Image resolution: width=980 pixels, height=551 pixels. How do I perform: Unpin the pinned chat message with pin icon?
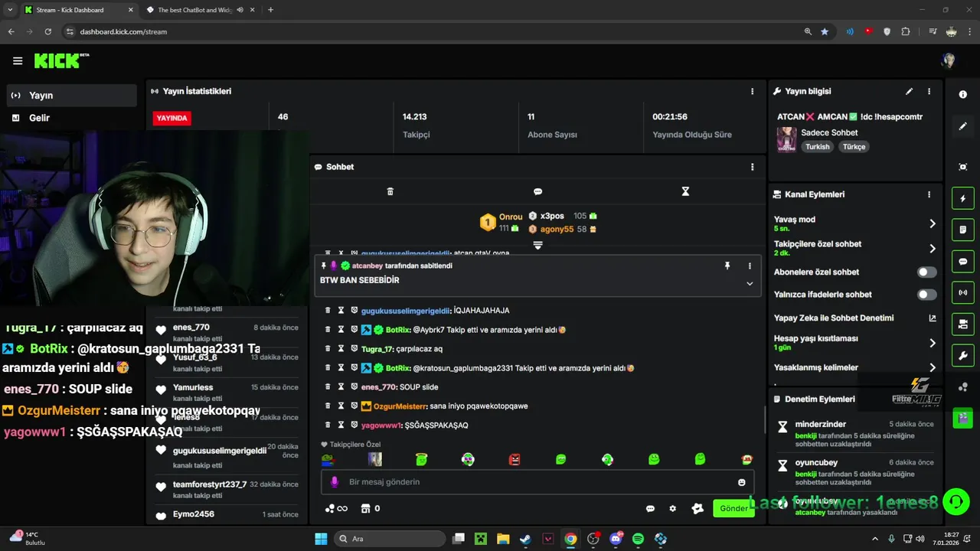(727, 266)
